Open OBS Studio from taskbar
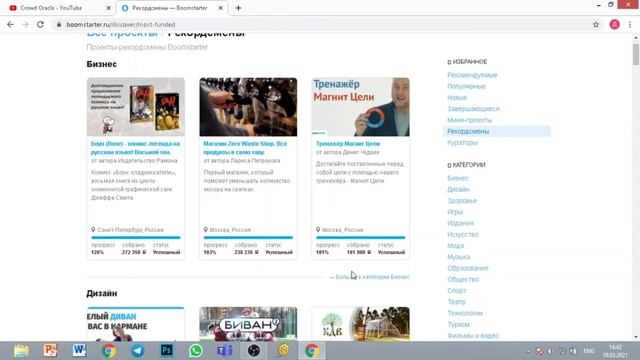Viewport: 640px width, 360px height. (254, 351)
